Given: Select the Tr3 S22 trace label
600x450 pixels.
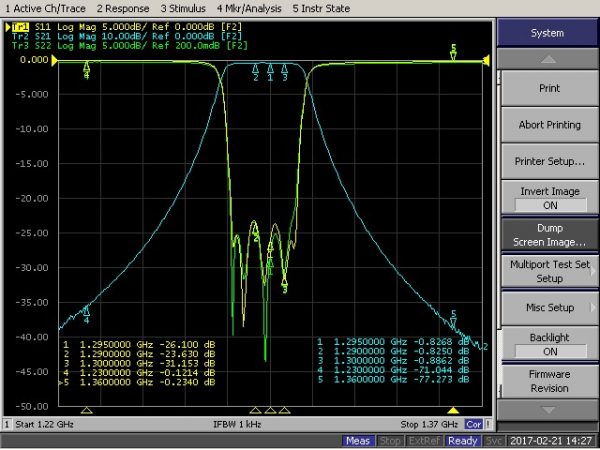Looking at the screenshot, I should 129,46.
